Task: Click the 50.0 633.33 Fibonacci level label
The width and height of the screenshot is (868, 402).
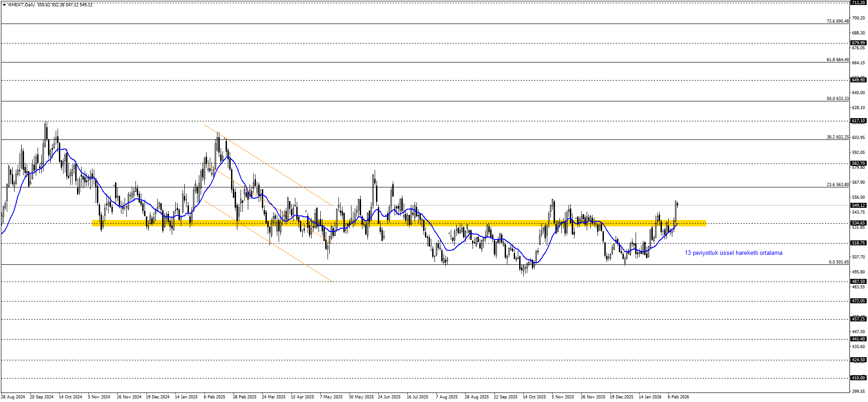Action: point(837,99)
